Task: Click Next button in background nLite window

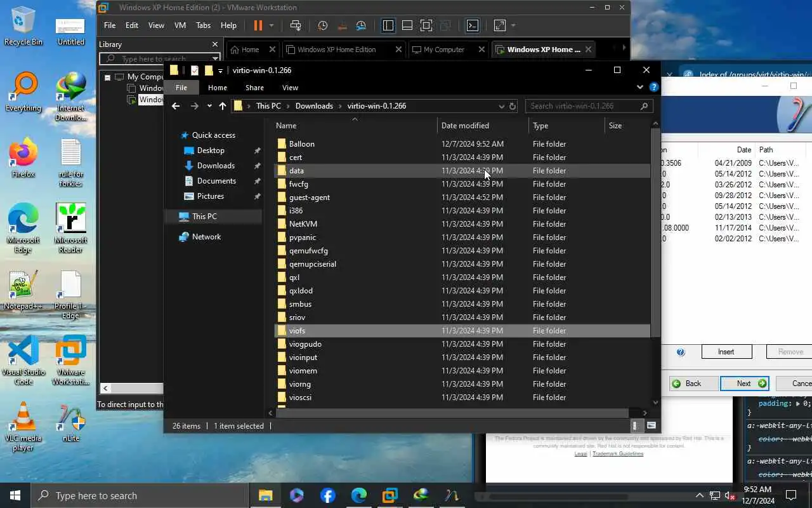Action: click(745, 384)
